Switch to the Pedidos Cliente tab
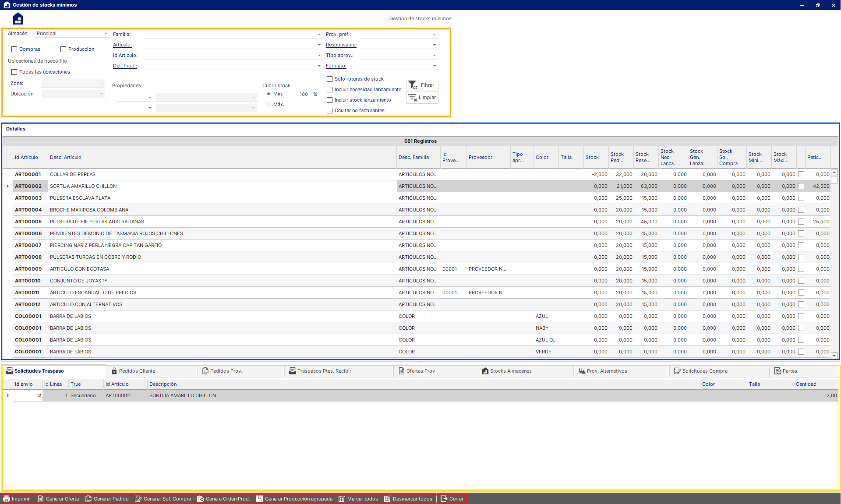Image resolution: width=841 pixels, height=504 pixels. (x=137, y=371)
